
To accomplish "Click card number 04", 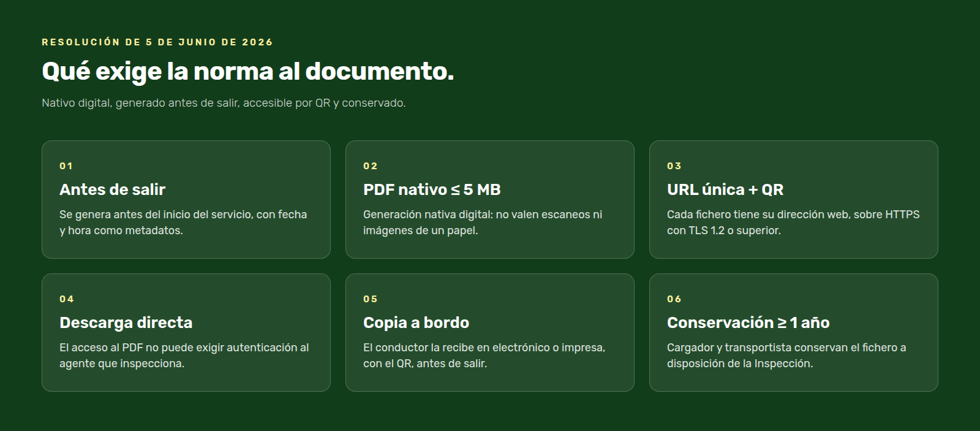I will click(x=67, y=299).
